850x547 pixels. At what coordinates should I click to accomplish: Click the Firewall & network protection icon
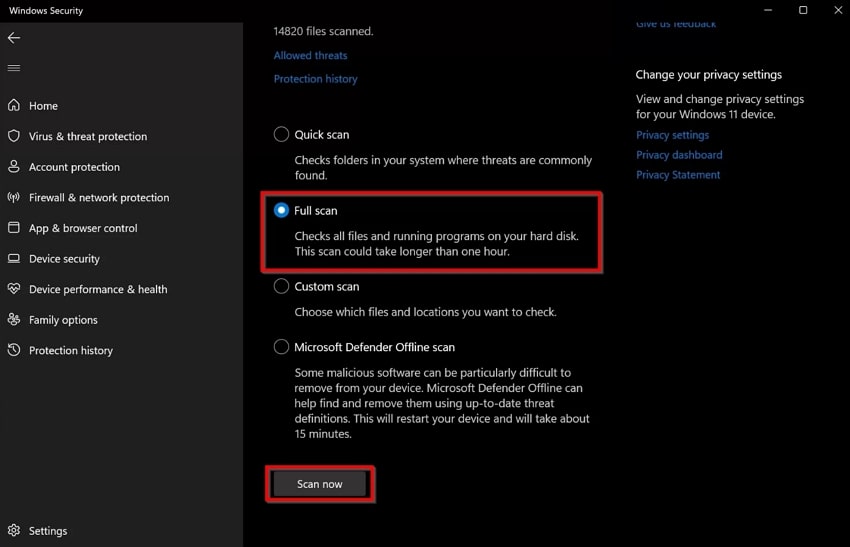point(14,198)
